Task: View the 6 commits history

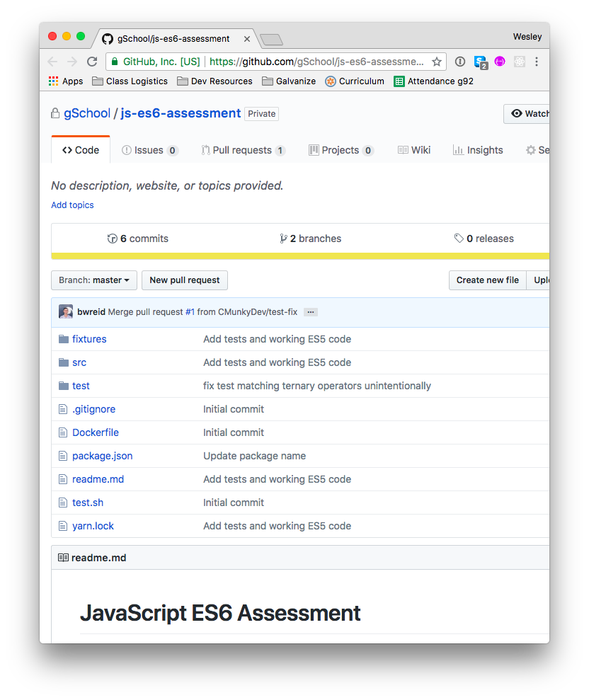Action: (x=138, y=239)
